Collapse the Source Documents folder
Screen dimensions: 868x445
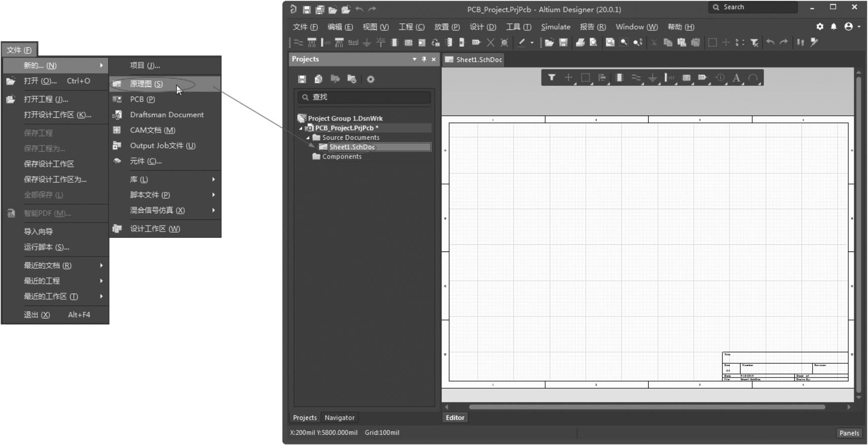point(308,138)
